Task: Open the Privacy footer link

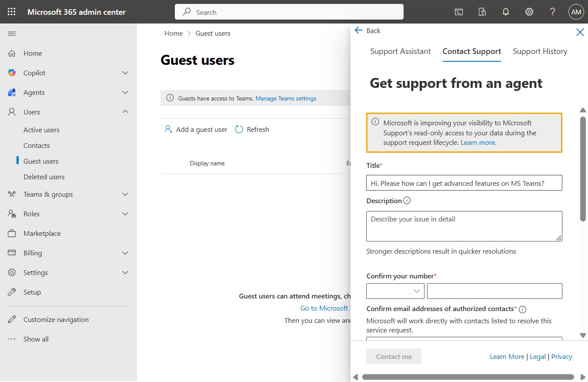Action: point(562,357)
